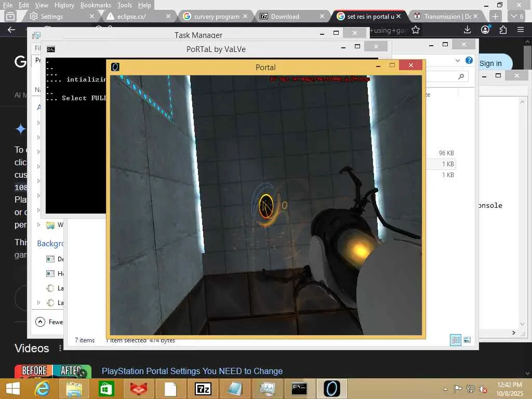Close the Download tab

pos(322,16)
